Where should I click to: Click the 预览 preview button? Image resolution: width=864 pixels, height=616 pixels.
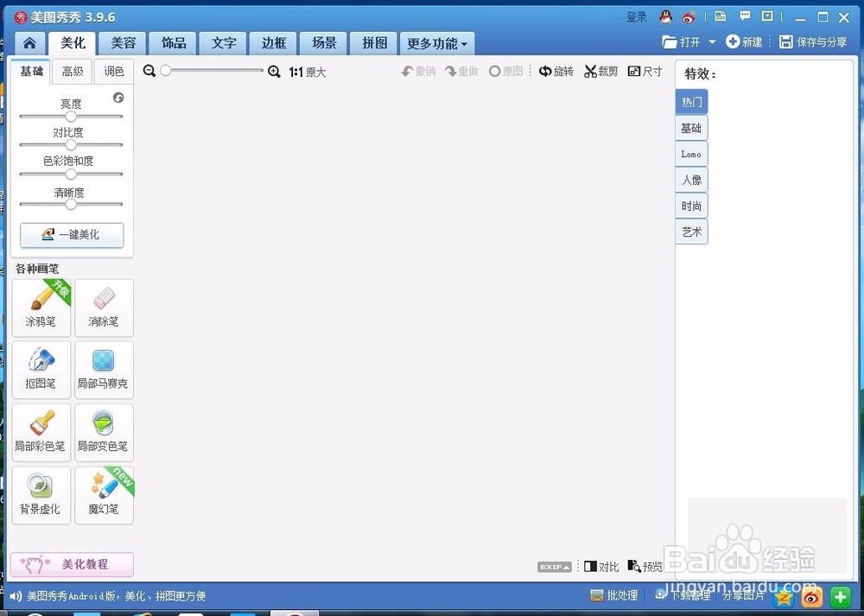click(645, 567)
